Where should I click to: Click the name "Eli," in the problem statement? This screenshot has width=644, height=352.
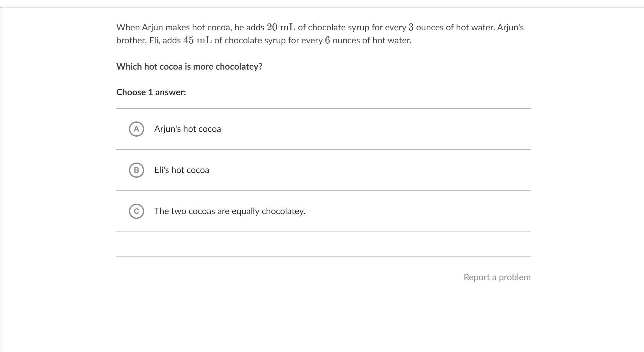pyautogui.click(x=155, y=40)
